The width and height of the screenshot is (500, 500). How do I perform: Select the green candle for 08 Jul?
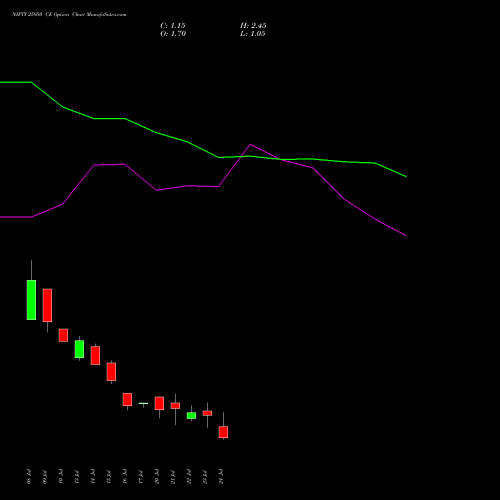pyautogui.click(x=31, y=300)
